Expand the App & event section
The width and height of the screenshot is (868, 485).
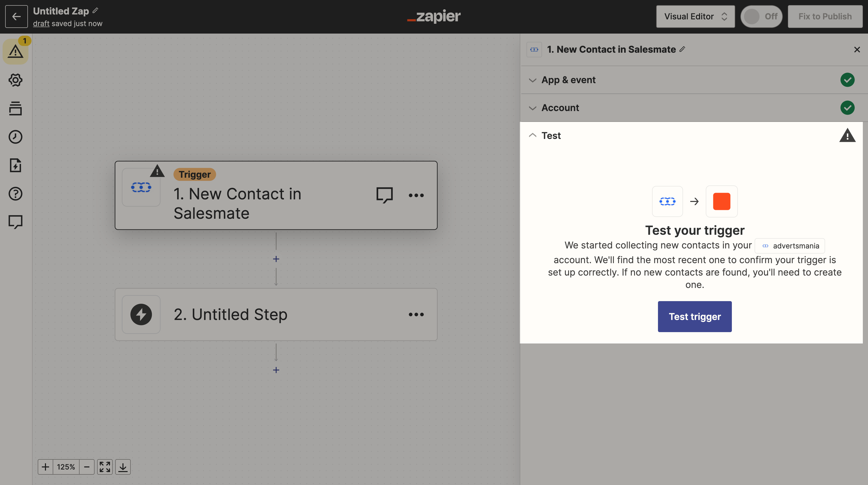point(694,80)
